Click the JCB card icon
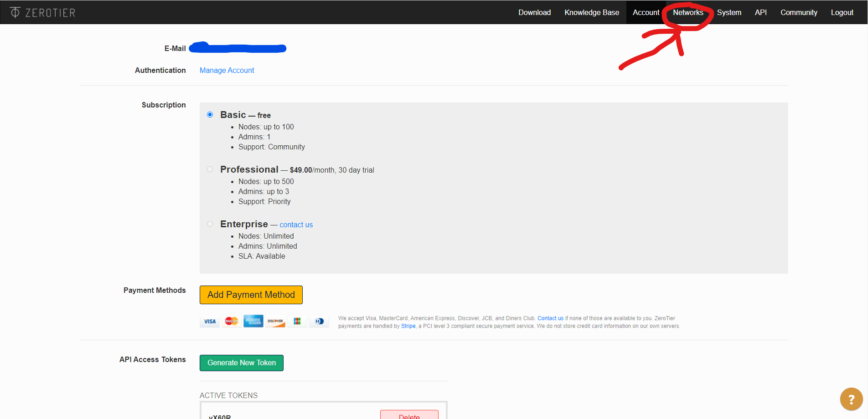 pyautogui.click(x=297, y=321)
